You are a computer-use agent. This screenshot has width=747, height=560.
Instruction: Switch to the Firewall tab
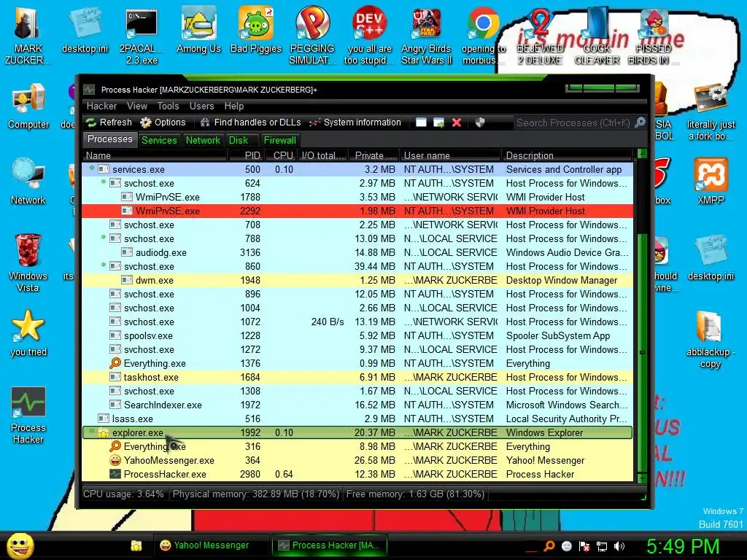pos(279,140)
